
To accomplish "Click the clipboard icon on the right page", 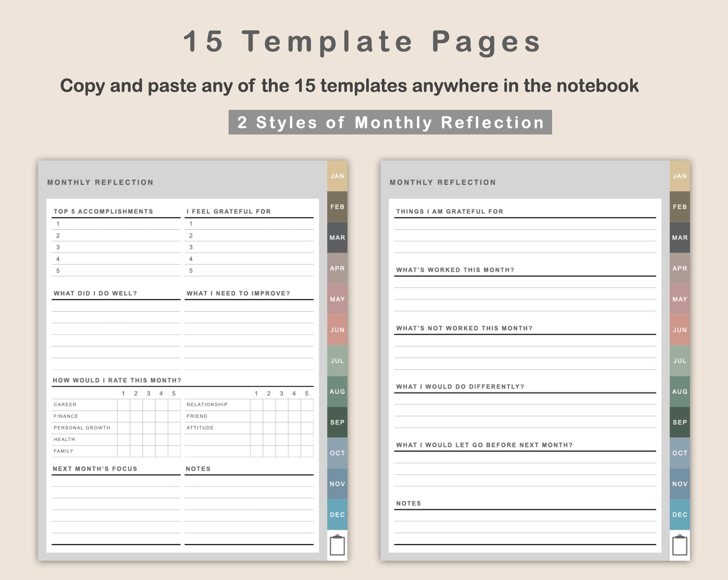I will click(680, 545).
